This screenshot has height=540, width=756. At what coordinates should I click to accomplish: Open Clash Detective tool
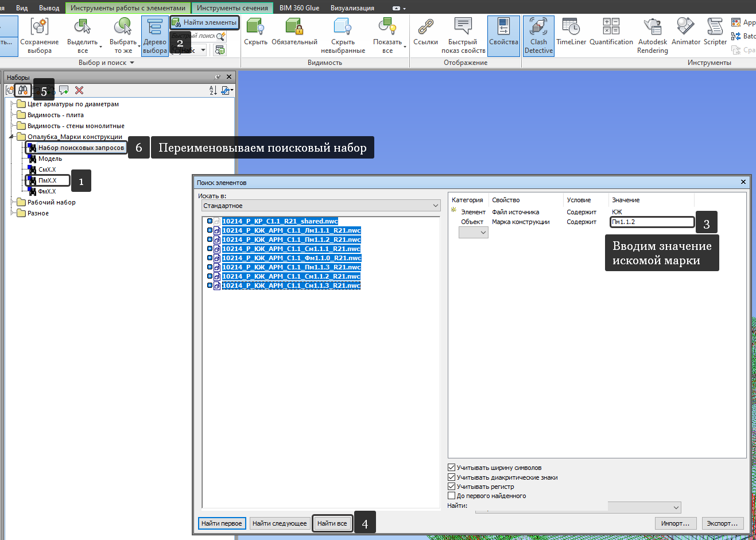(x=538, y=36)
